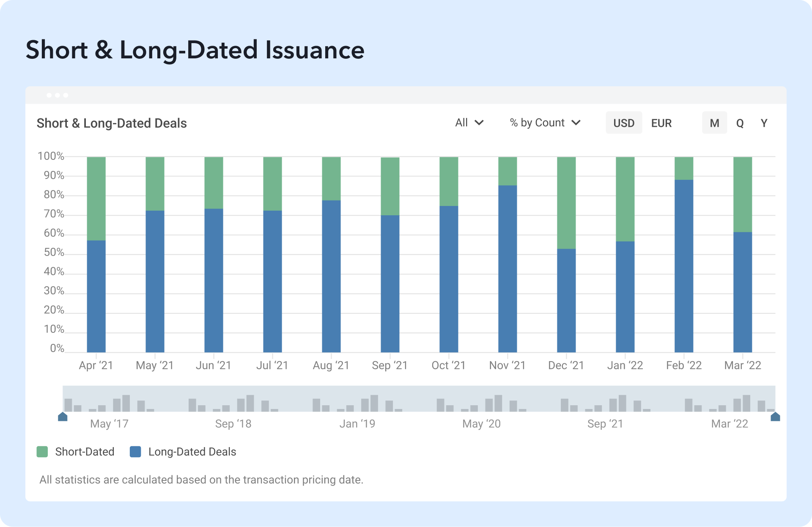Switch to quarterly Q view
This screenshot has height=527, width=812.
pyautogui.click(x=740, y=123)
